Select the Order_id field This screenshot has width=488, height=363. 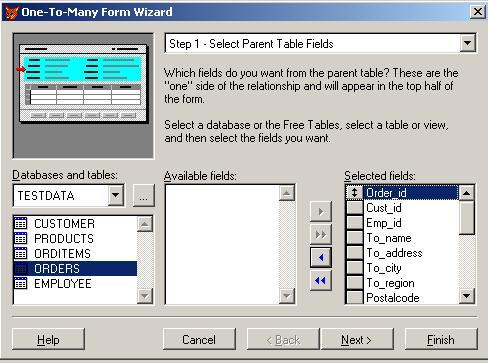(411, 193)
